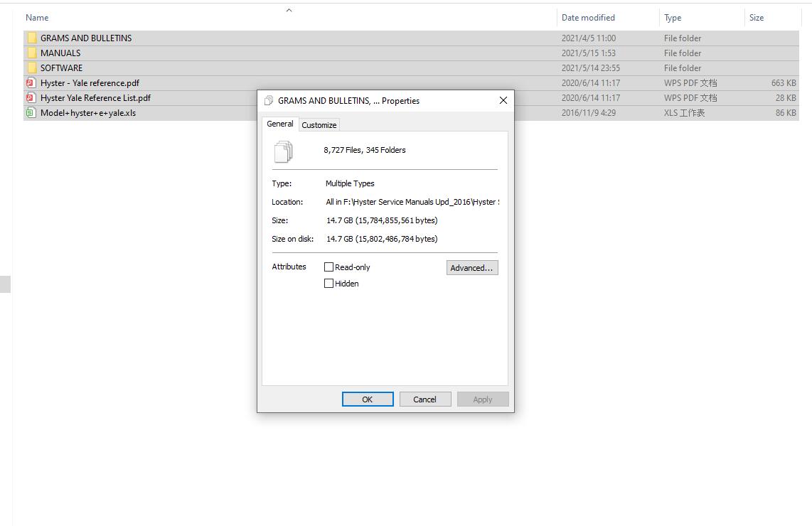This screenshot has width=812, height=526.
Task: Click the XLS 工作表 type cell
Action: click(684, 113)
